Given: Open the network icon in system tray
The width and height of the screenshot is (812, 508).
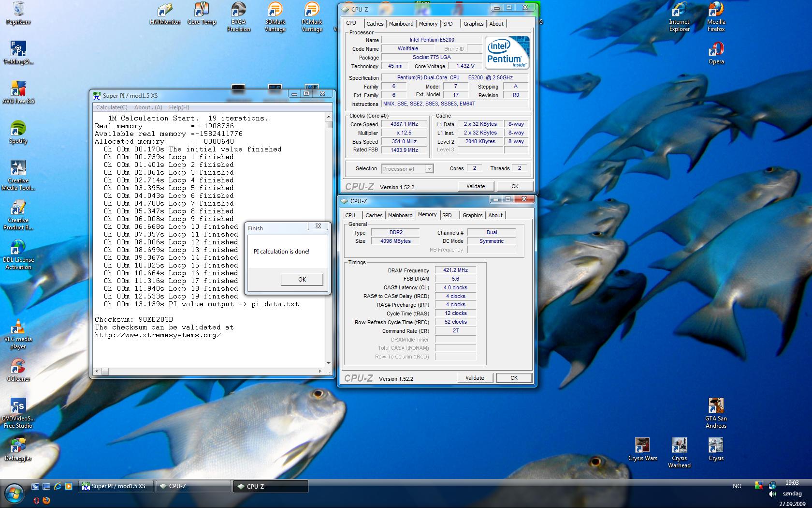Looking at the screenshot, I should pyautogui.click(x=772, y=485).
